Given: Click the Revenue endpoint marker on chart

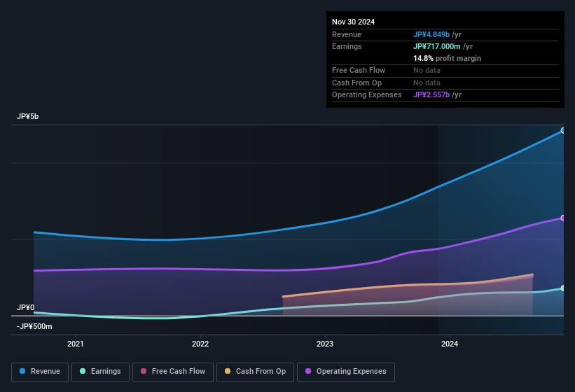Looking at the screenshot, I should coord(563,130).
